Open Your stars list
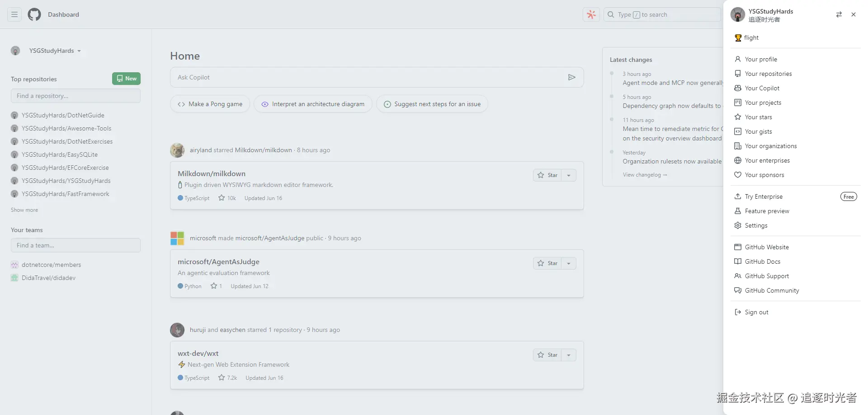The image size is (868, 415). click(x=796, y=117)
